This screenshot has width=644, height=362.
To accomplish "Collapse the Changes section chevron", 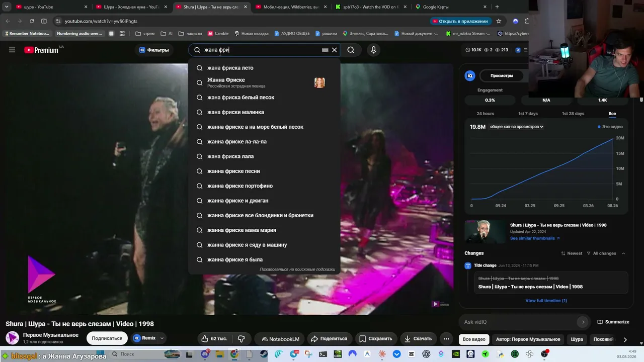I will [623, 253].
